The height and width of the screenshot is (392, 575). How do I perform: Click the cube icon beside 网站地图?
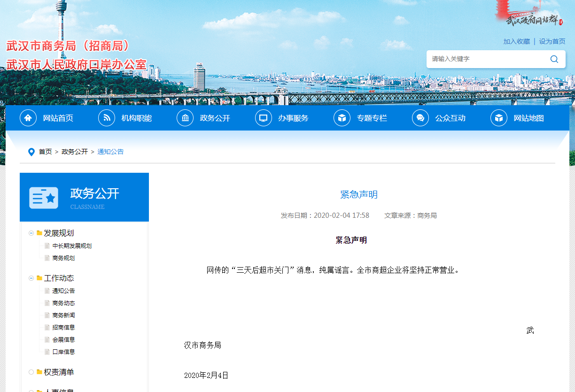pyautogui.click(x=499, y=118)
